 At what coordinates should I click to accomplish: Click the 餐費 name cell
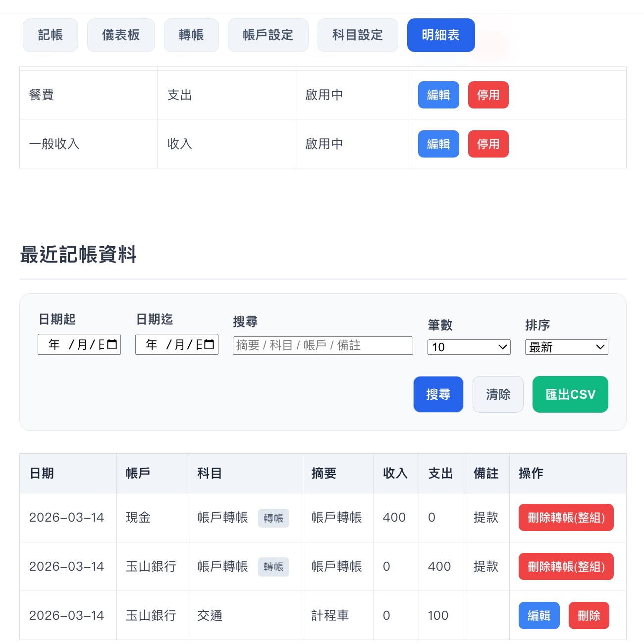[89, 95]
